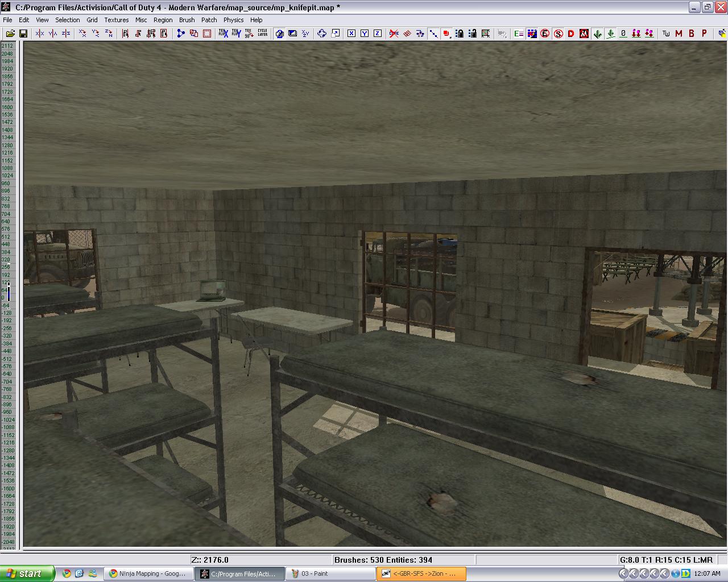Click the crossed-out E filter icon
Viewport: 728px width, 582px height.
coord(545,34)
